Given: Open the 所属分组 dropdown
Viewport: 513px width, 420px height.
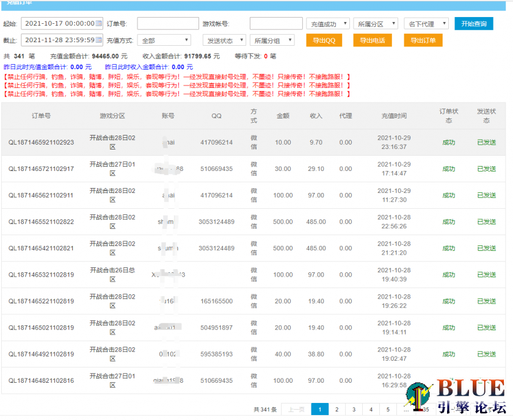Looking at the screenshot, I should [x=272, y=40].
